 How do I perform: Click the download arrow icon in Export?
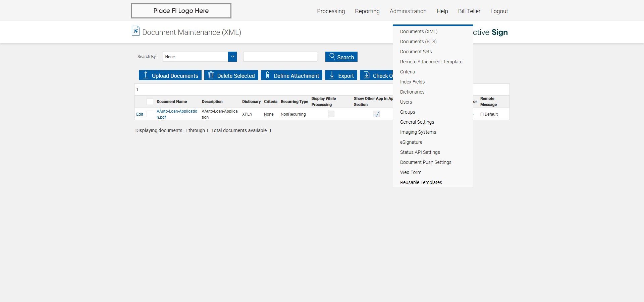[332, 75]
